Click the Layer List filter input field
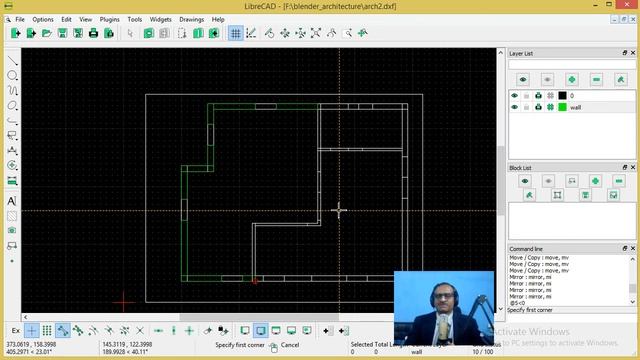Viewport: 640px width, 360px height. (572, 64)
